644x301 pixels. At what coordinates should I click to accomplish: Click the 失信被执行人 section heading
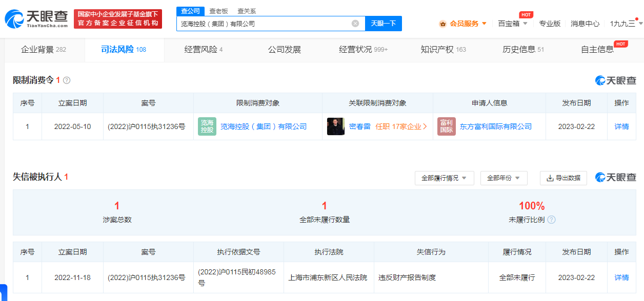pyautogui.click(x=37, y=177)
